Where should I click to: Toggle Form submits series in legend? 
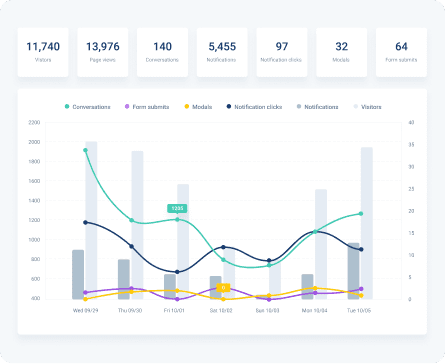[x=147, y=107]
